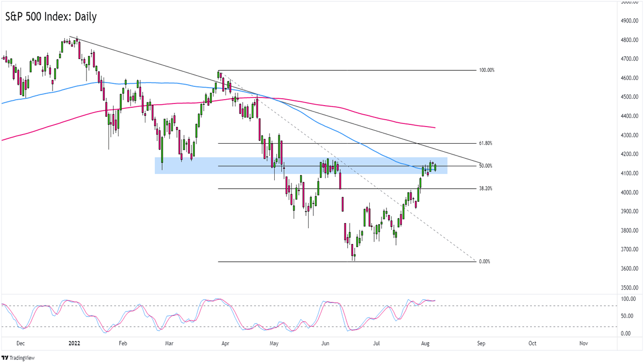Click the oscillator scale 100.00 label

(x=628, y=299)
